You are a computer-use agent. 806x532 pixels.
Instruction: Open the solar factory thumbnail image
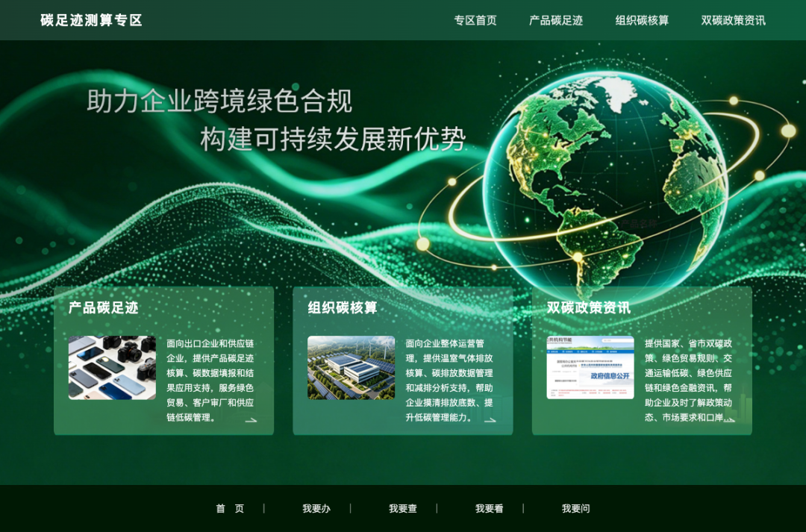pyautogui.click(x=351, y=368)
